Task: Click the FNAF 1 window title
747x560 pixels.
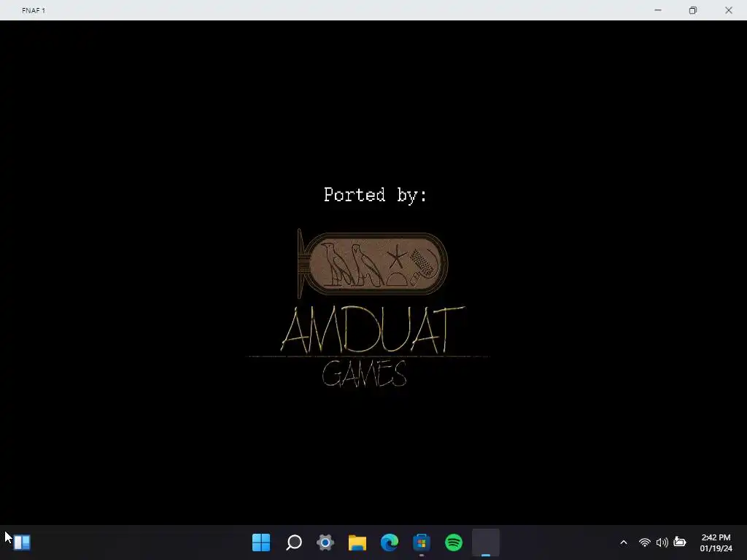Action: click(x=34, y=10)
